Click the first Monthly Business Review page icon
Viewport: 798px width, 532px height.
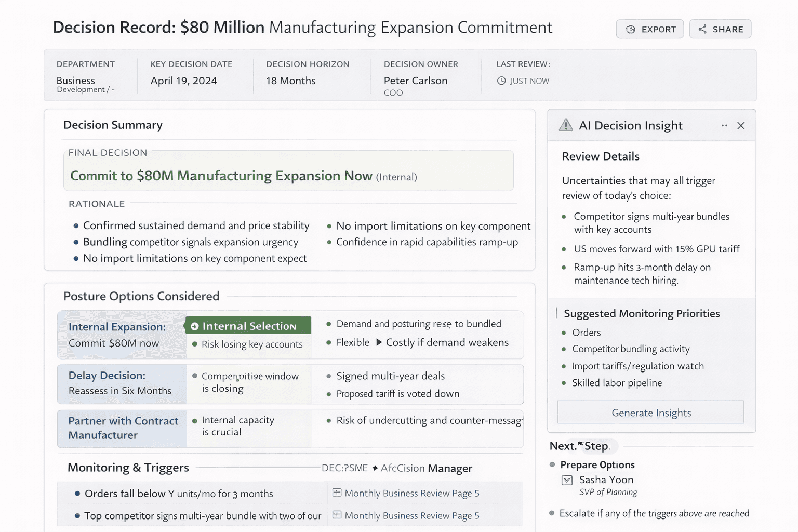[x=337, y=493]
